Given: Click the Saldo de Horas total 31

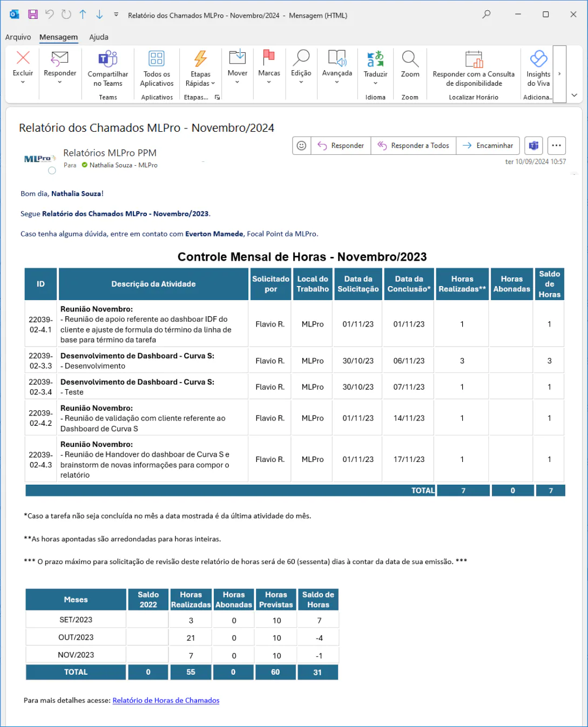Looking at the screenshot, I should (317, 672).
